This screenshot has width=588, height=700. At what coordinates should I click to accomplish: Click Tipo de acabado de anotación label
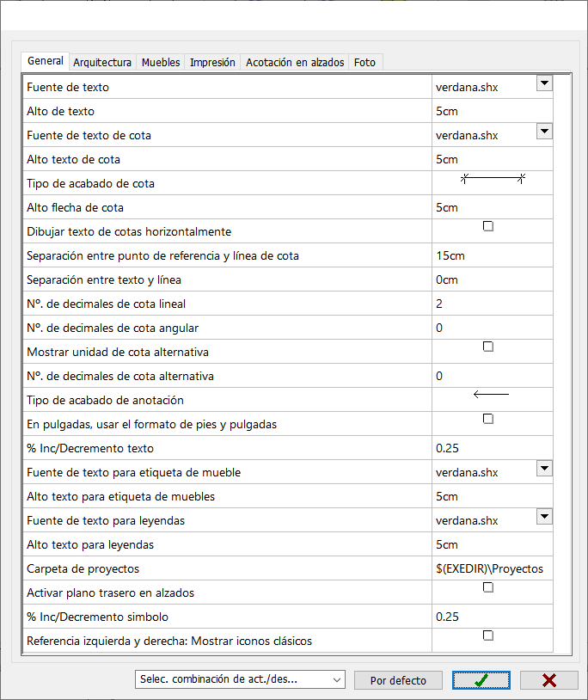point(105,400)
